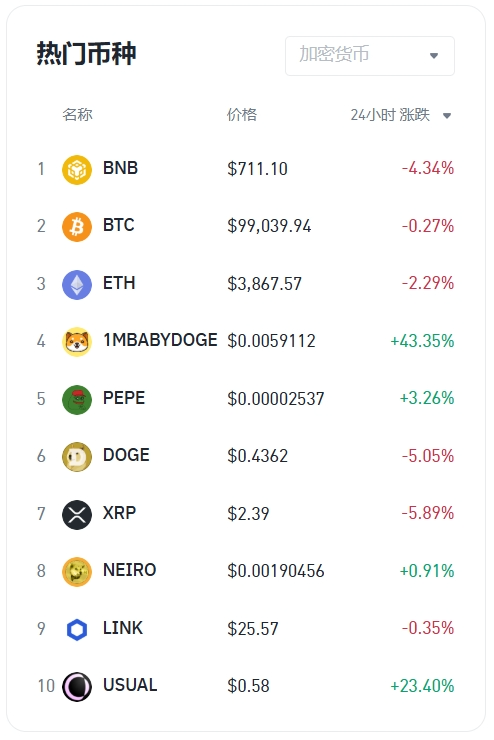Click the PEPE frog icon
Screen dimensions: 494x740
coord(77,399)
